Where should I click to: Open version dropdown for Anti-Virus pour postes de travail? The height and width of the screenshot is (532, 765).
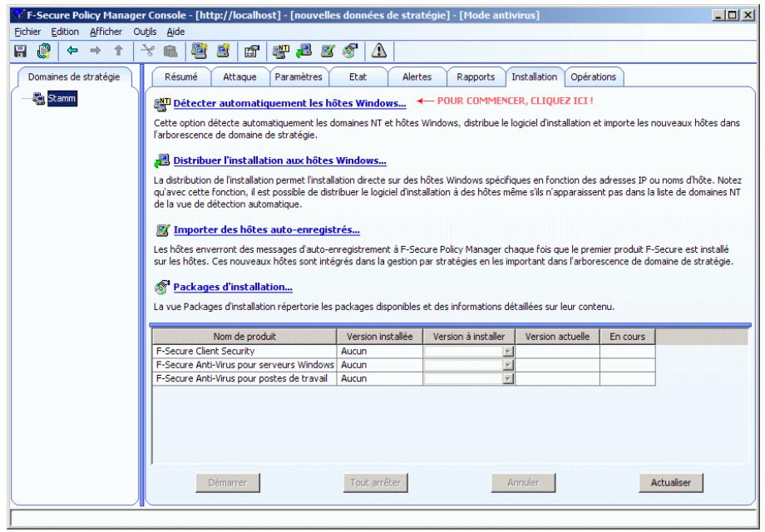tap(508, 378)
